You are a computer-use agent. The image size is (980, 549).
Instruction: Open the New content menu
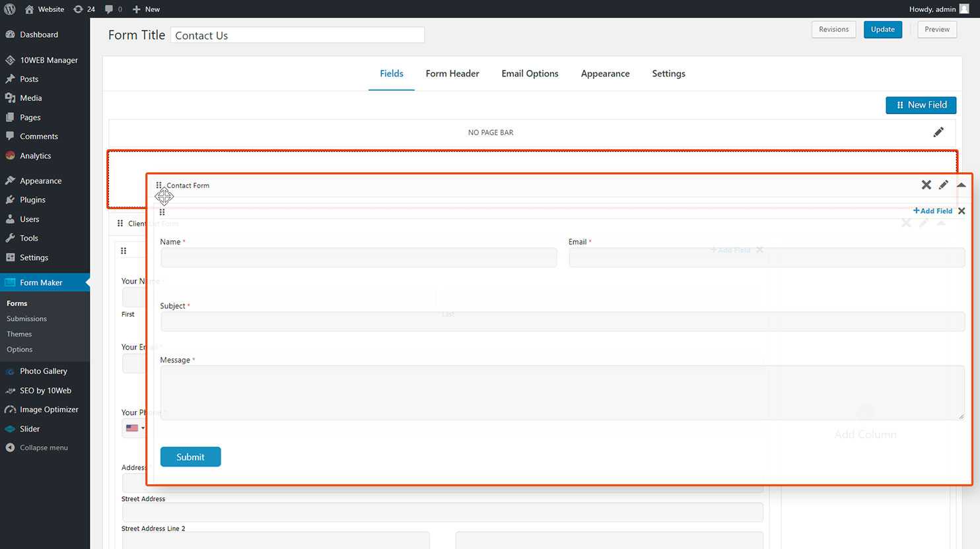pos(146,9)
